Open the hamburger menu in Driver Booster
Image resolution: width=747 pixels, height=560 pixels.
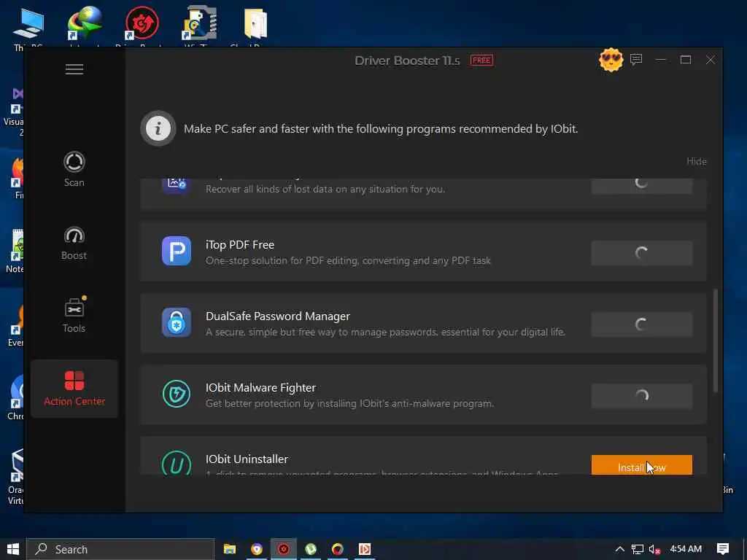click(74, 69)
